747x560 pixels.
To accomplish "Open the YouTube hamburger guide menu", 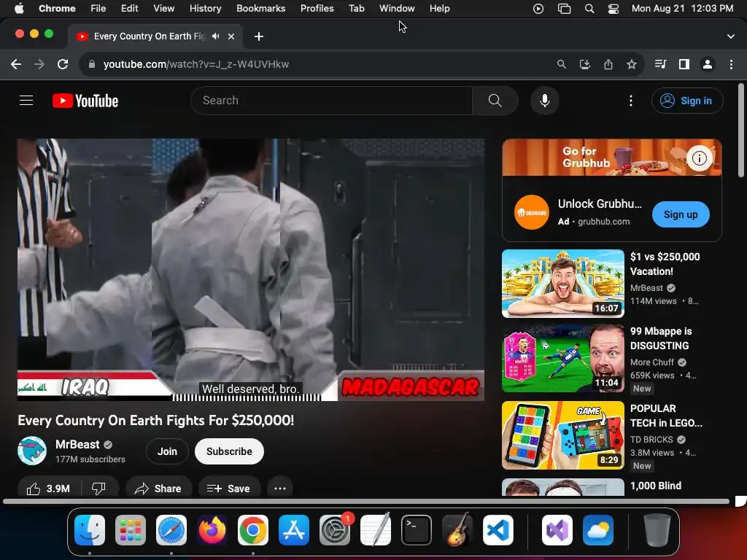I will pyautogui.click(x=26, y=101).
